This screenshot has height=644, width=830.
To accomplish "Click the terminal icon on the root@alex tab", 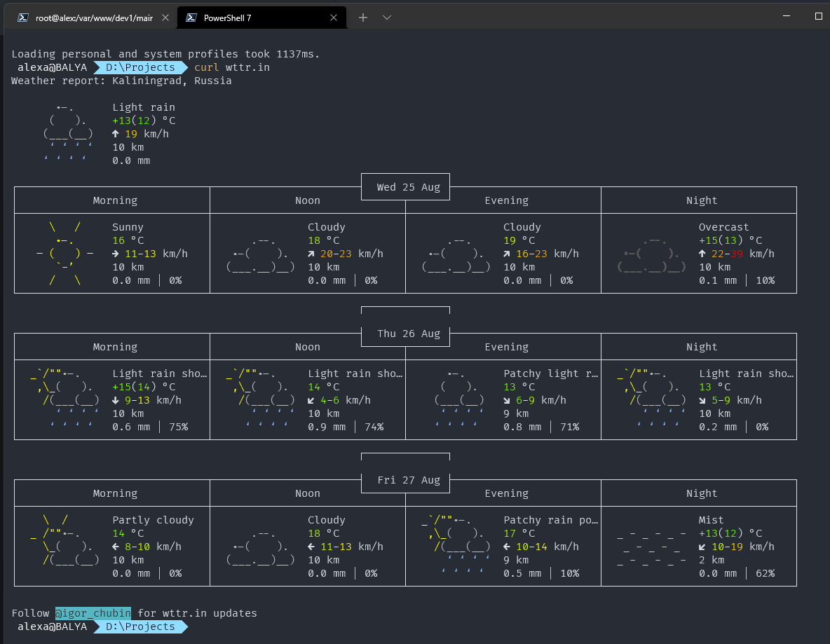I will click(x=23, y=18).
